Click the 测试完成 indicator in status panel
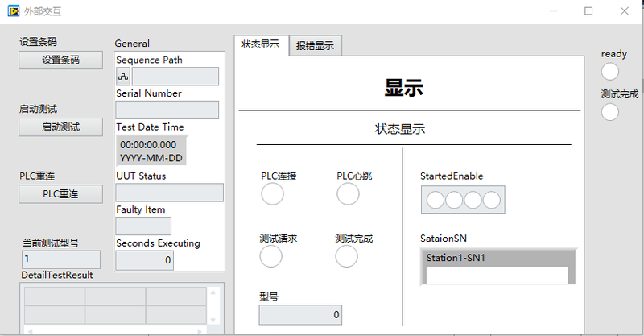Screen dimensions: 644x336 point(346,256)
